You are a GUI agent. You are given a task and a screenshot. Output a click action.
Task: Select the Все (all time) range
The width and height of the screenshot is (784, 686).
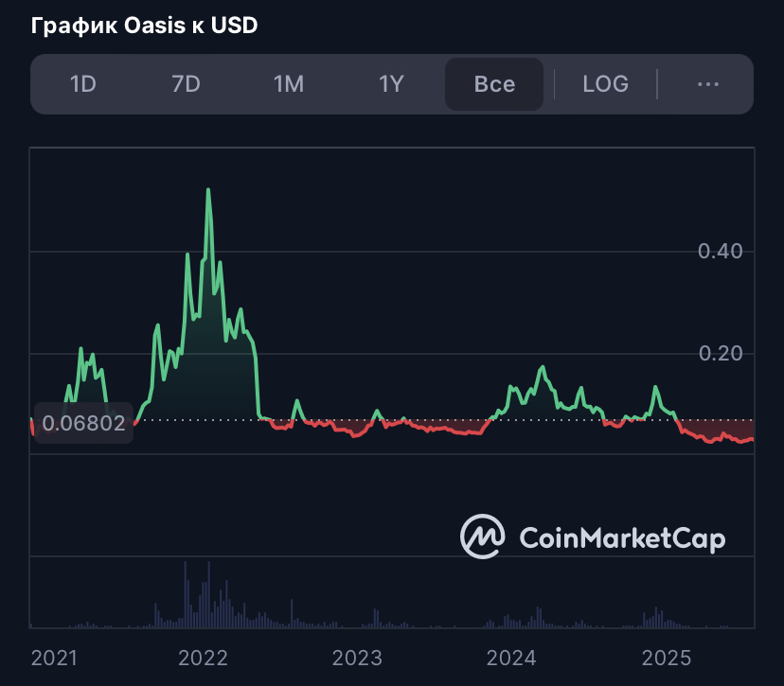pyautogui.click(x=494, y=84)
